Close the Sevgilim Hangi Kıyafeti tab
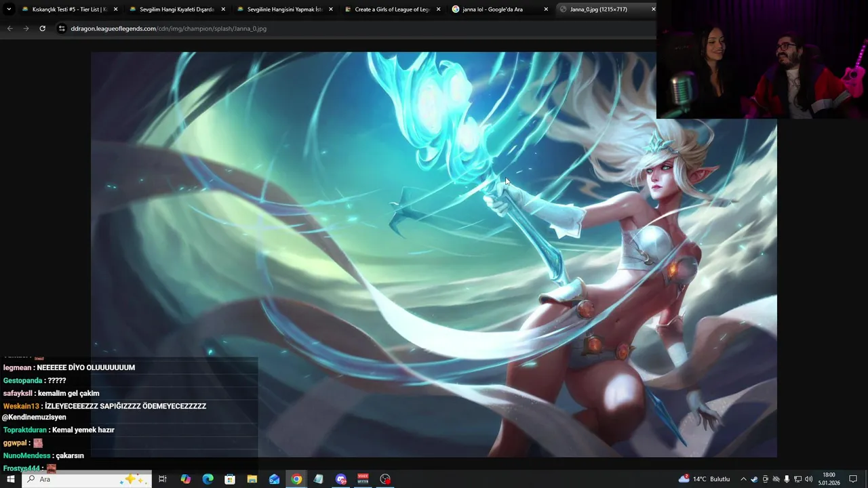Viewport: 868px width, 488px height. pos(223,9)
